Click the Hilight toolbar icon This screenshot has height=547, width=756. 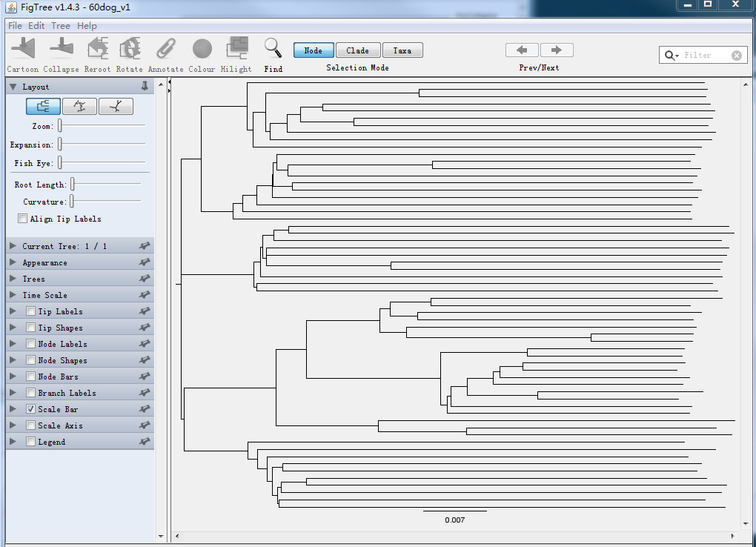tap(236, 48)
